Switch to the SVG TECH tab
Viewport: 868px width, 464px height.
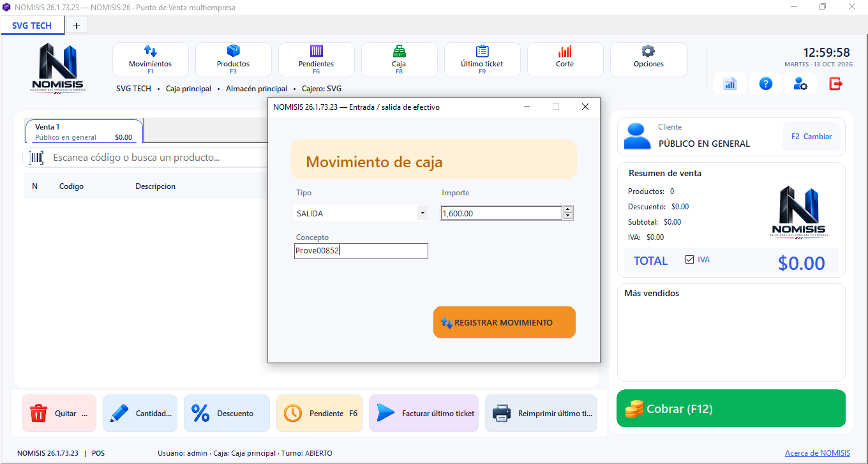coord(32,26)
